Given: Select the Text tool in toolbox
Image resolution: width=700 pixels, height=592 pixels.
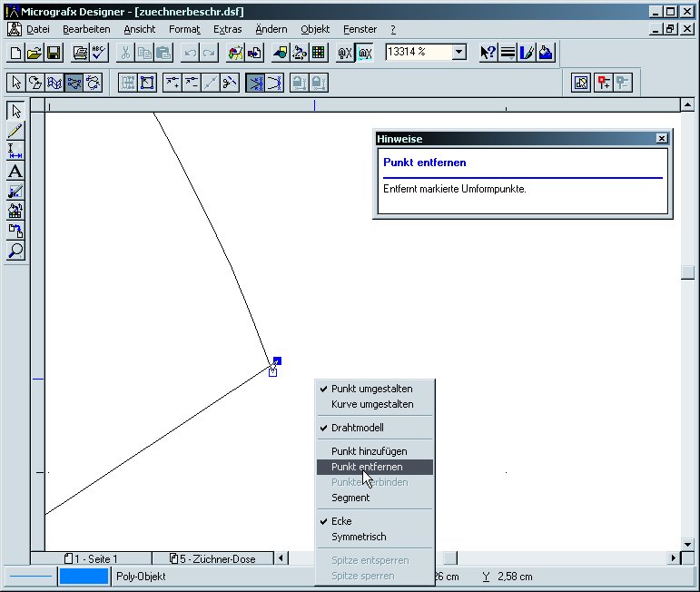Looking at the screenshot, I should pyautogui.click(x=15, y=172).
